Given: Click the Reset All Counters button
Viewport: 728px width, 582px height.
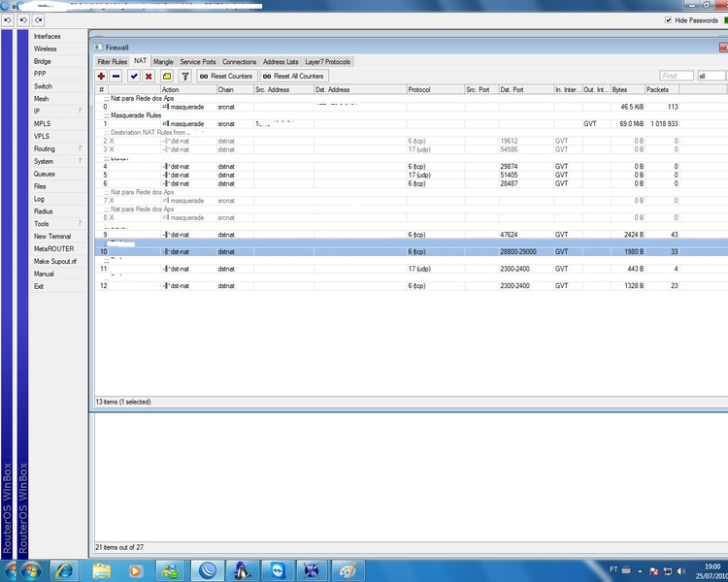Looking at the screenshot, I should 294,76.
